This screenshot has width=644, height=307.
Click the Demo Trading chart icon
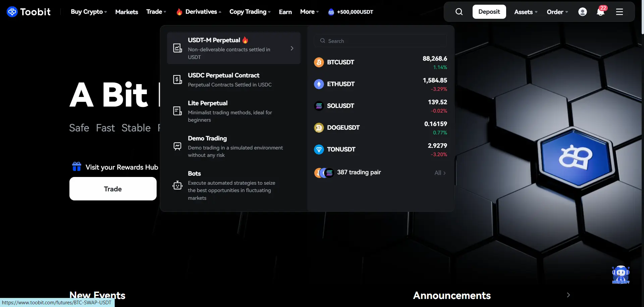click(x=177, y=146)
